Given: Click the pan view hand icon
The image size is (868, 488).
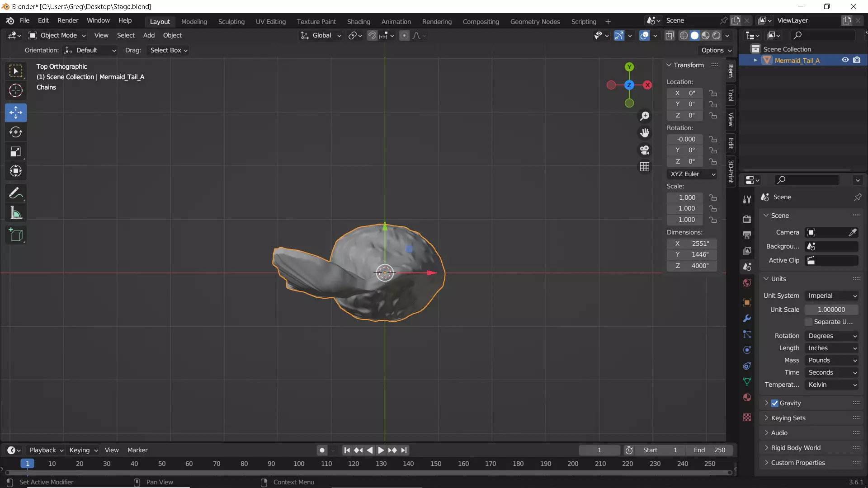Looking at the screenshot, I should point(645,133).
